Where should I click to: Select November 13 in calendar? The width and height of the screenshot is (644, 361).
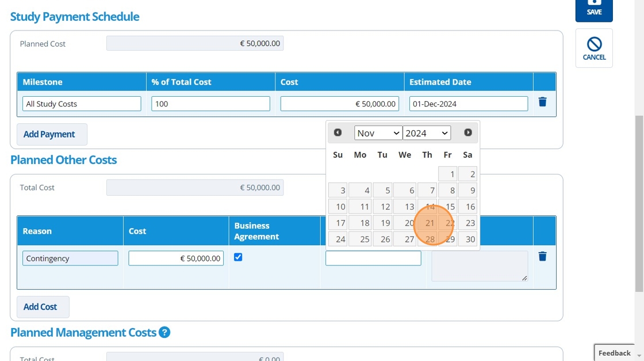pos(405,206)
